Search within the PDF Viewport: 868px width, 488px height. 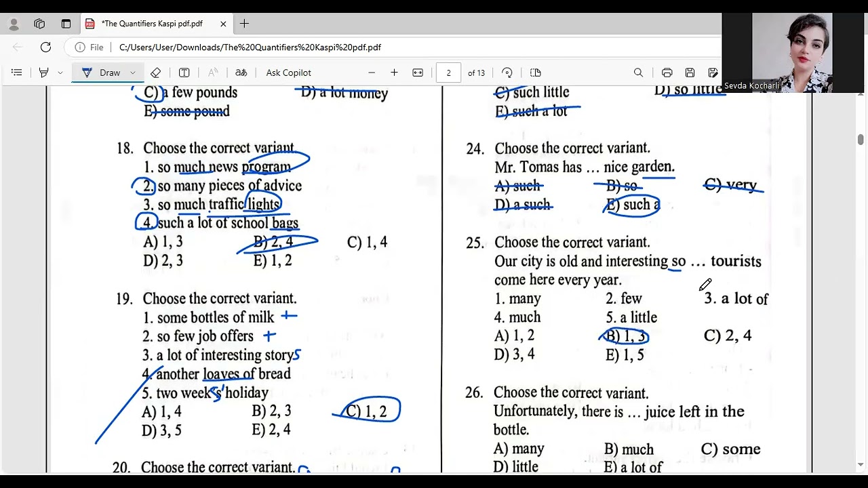(638, 73)
